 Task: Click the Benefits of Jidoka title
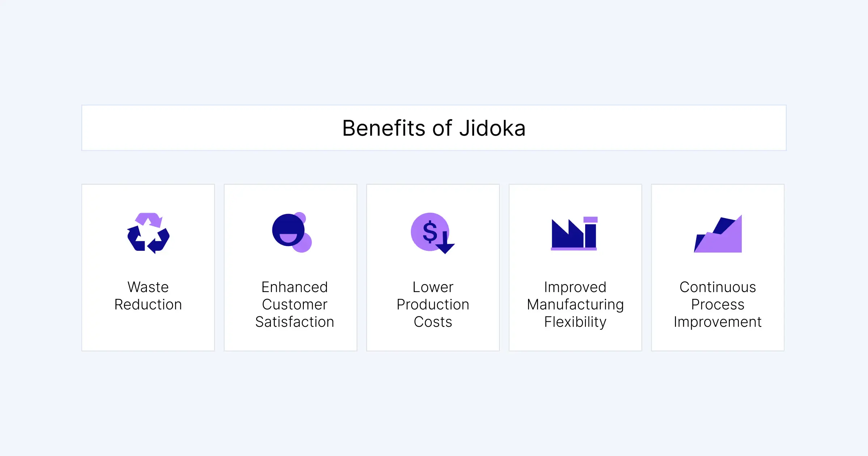pos(434,128)
